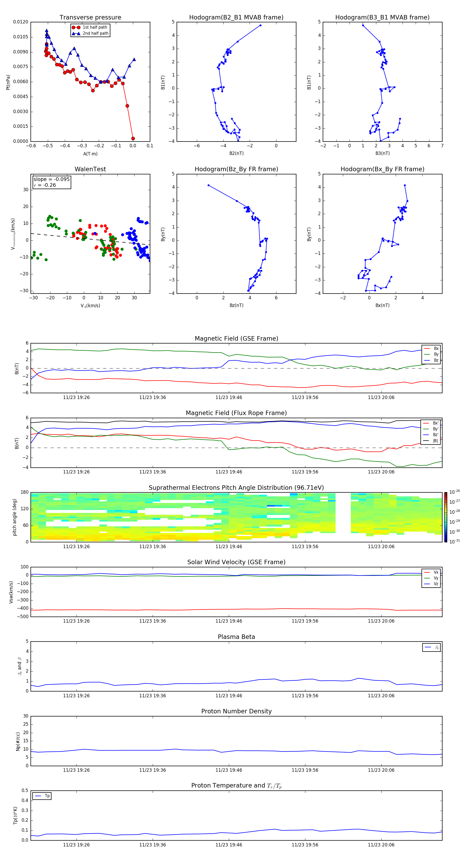Click the 'Bx(nT)' x-axis label

(x=382, y=305)
